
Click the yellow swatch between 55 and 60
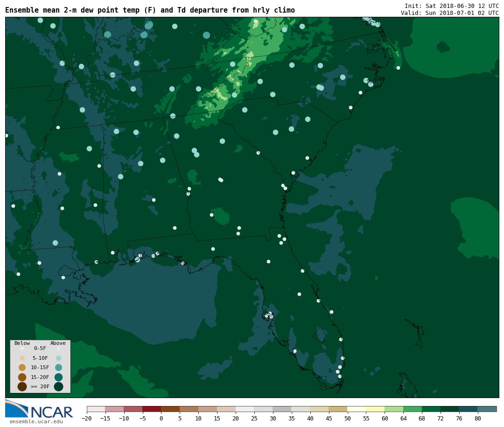(376, 409)
